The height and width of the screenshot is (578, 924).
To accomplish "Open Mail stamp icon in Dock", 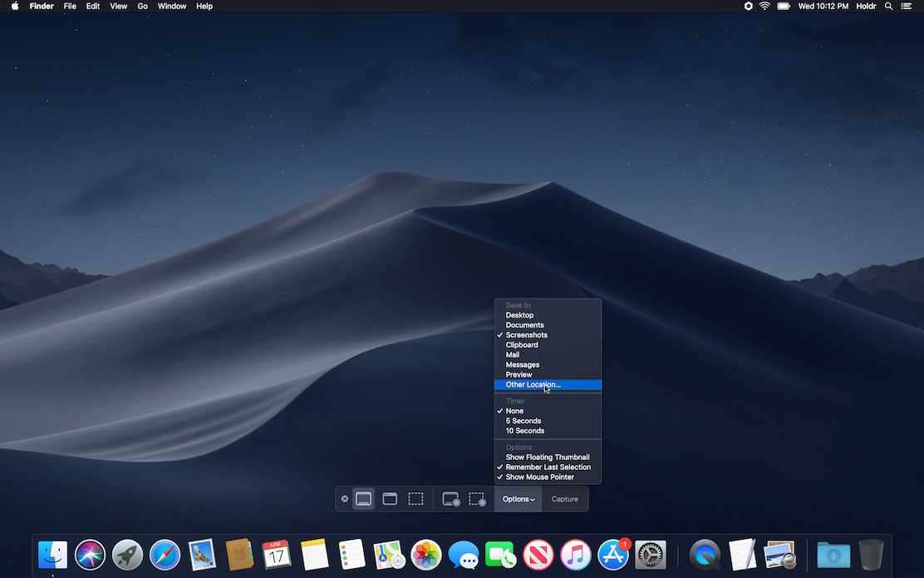I will tap(202, 555).
